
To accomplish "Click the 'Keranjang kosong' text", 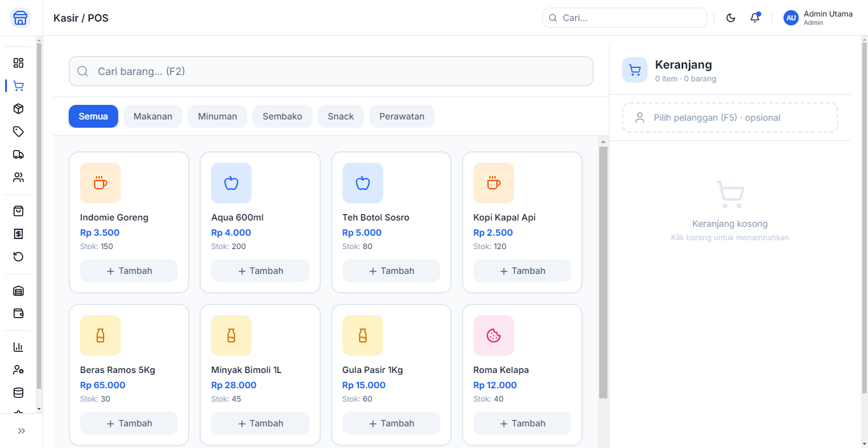I will tap(730, 224).
